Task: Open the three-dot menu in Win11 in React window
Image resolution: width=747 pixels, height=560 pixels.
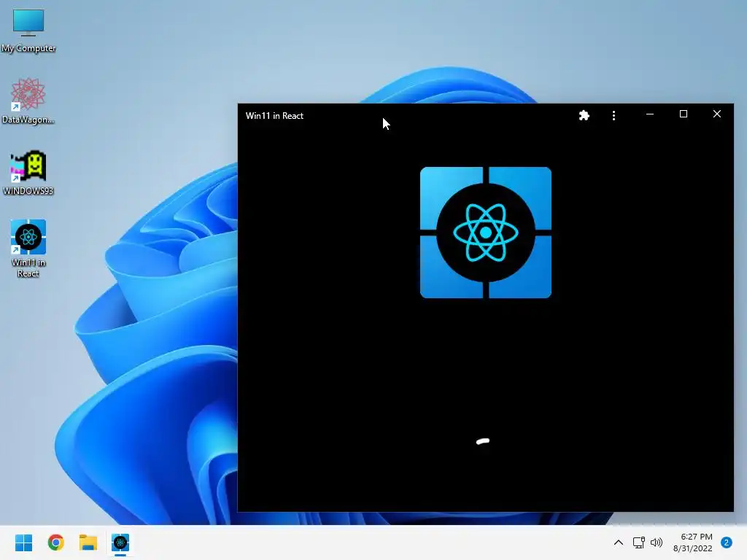Action: coord(614,115)
